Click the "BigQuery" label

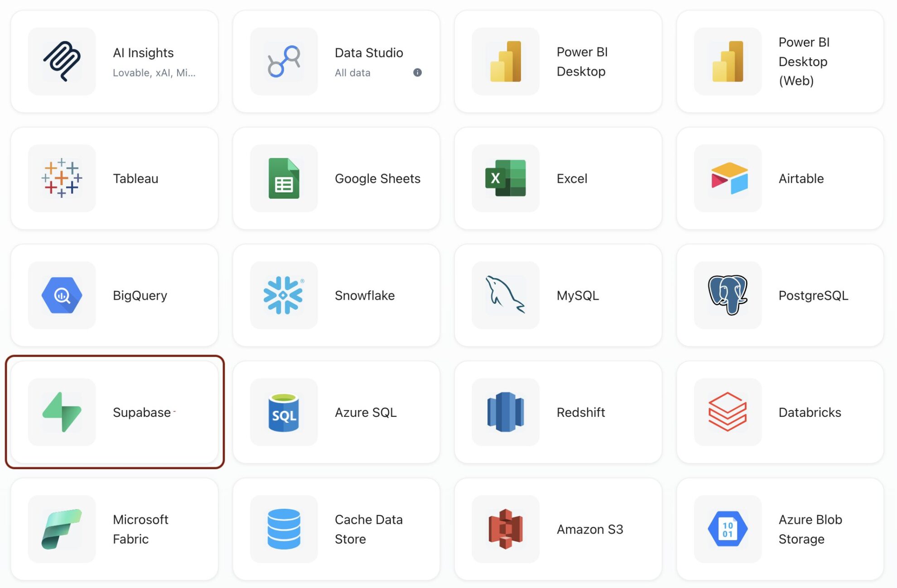point(140,296)
